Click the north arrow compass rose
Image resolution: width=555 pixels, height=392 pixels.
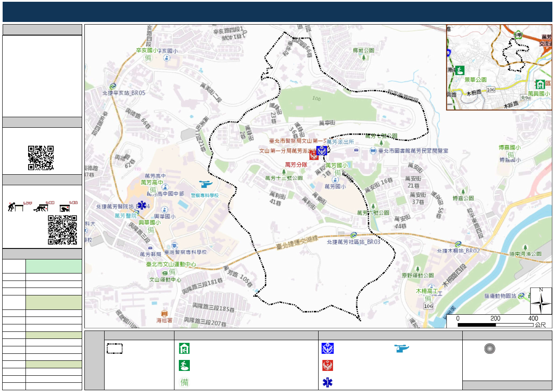click(540, 301)
